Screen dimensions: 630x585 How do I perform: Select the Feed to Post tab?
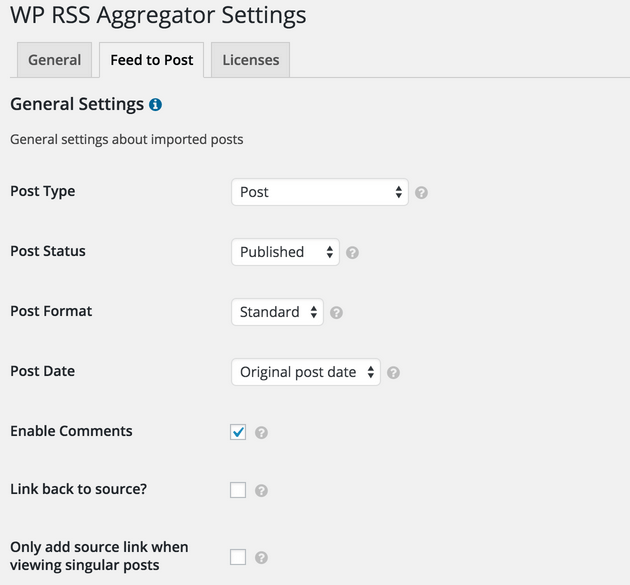(151, 60)
